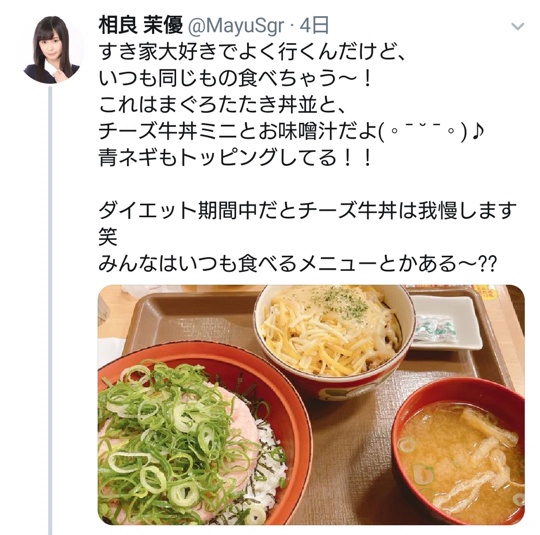Image resolution: width=540 pixels, height=535 pixels.
Task: Click the line 青ネギもトッピングしてる
Action: 235,158
